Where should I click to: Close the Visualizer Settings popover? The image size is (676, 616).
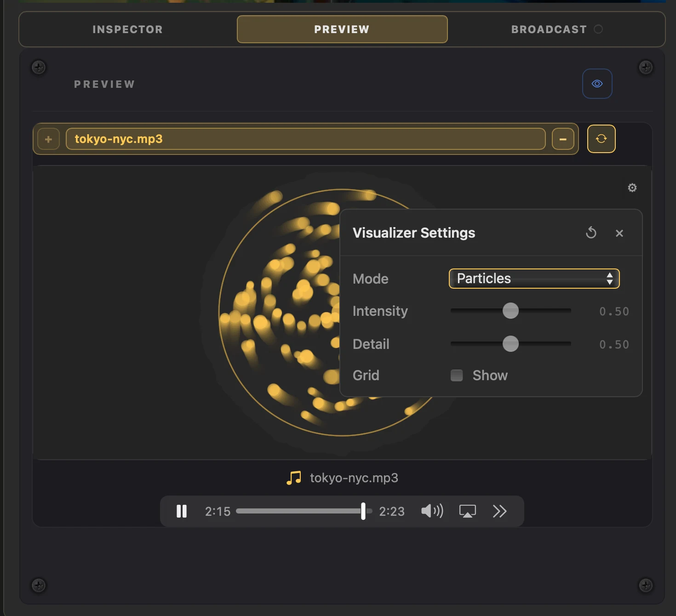pos(619,233)
